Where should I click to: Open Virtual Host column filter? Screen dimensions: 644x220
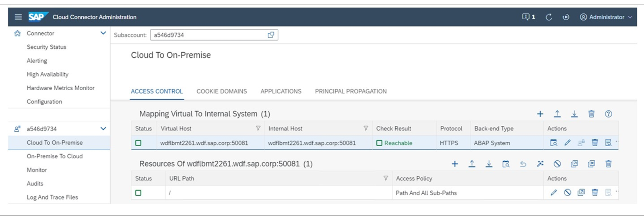pyautogui.click(x=258, y=129)
